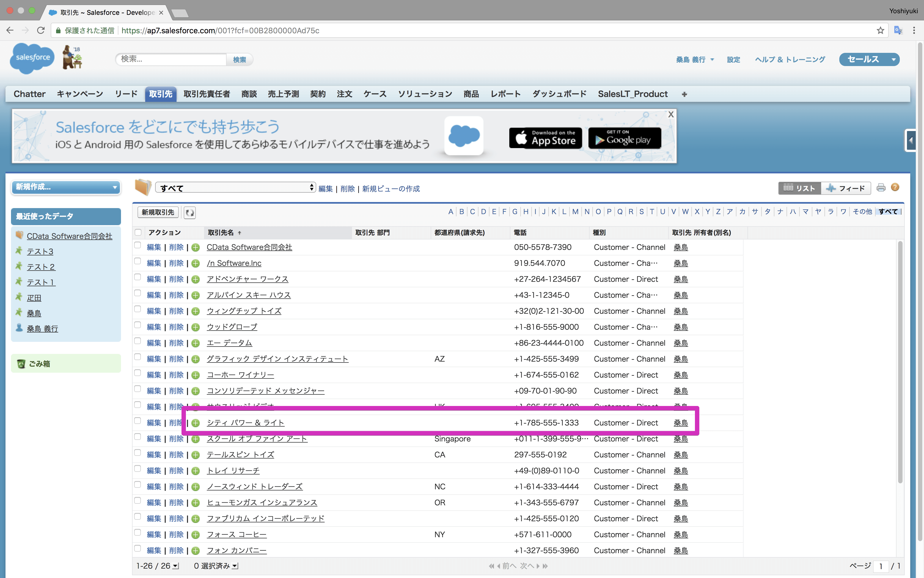Check the checkbox for /n Software.Inc row
Screen dimensions: 924x578
point(137,261)
